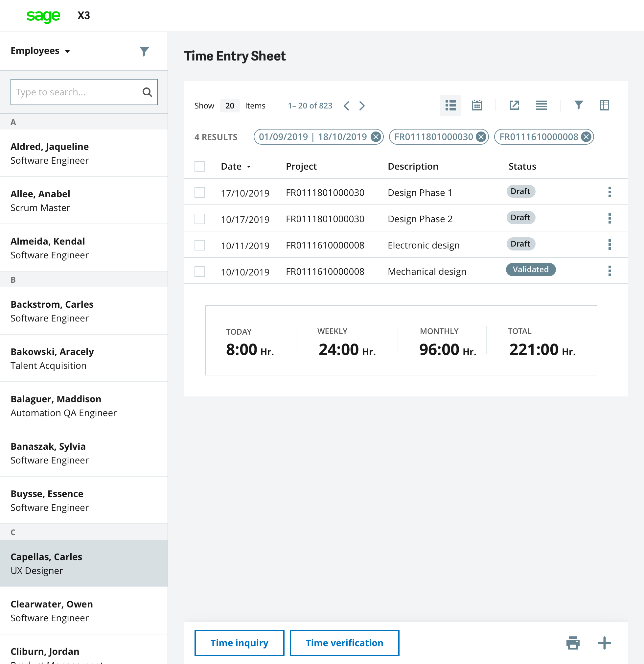Remove the FR0111801000030 filter chip
644x664 pixels.
(482, 137)
